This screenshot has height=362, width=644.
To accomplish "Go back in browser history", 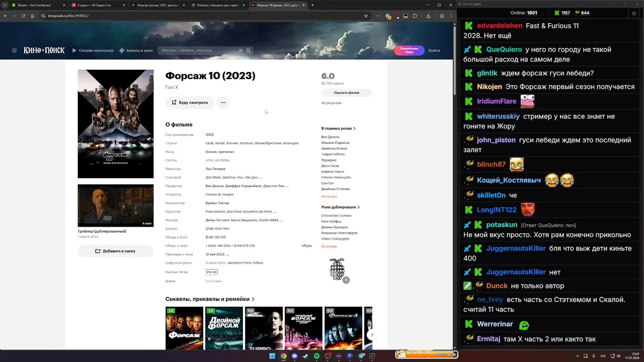I will [x=6, y=16].
